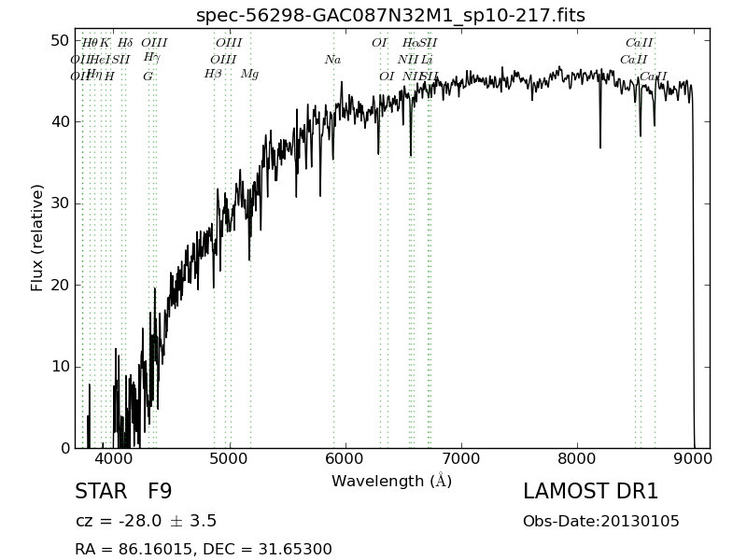The width and height of the screenshot is (747, 560).
Task: Click the x-axis tick label 4000
Action: click(x=114, y=458)
